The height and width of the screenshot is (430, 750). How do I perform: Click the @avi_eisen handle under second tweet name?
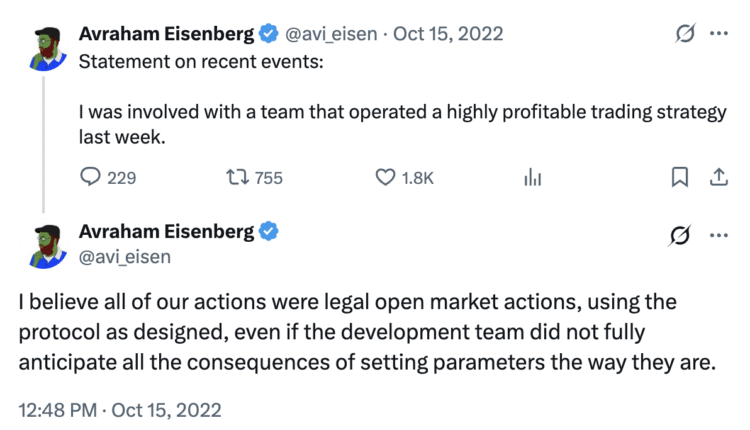(125, 257)
